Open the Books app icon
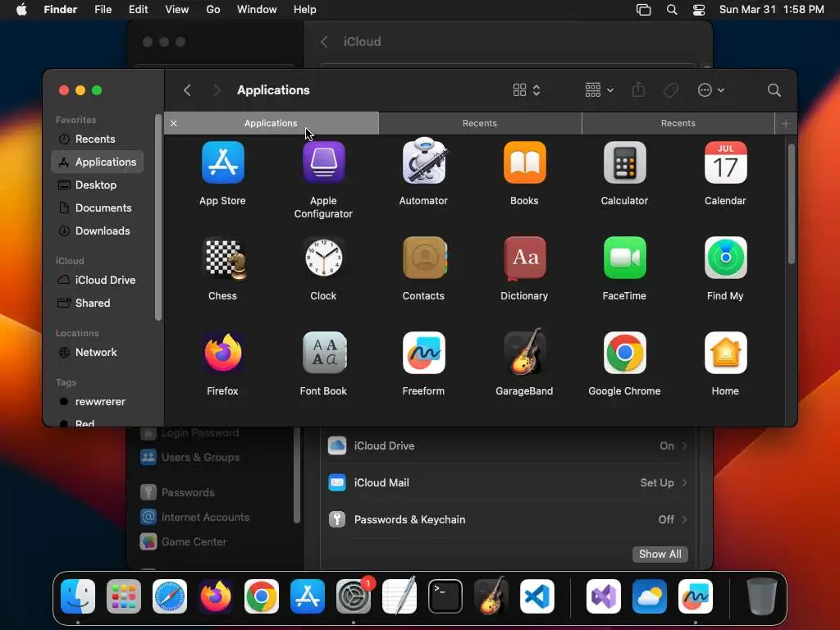The height and width of the screenshot is (630, 840). [524, 162]
